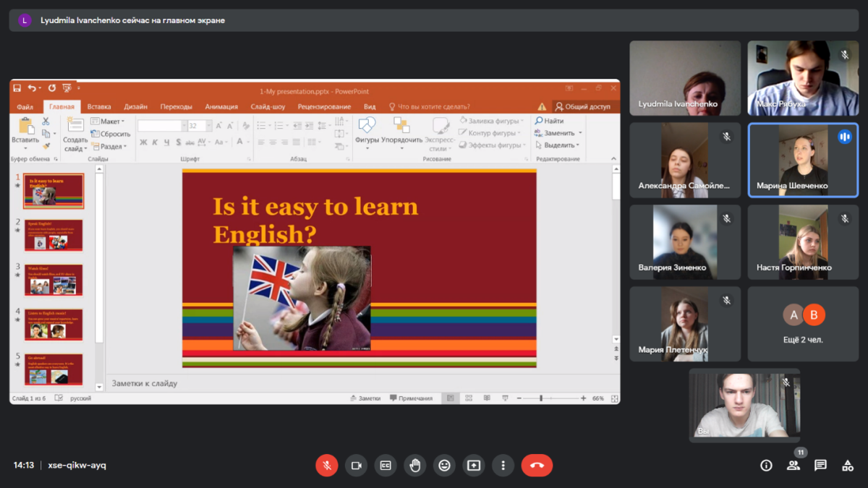Open the Activities panel icon
The height and width of the screenshot is (488, 868).
pyautogui.click(x=848, y=466)
